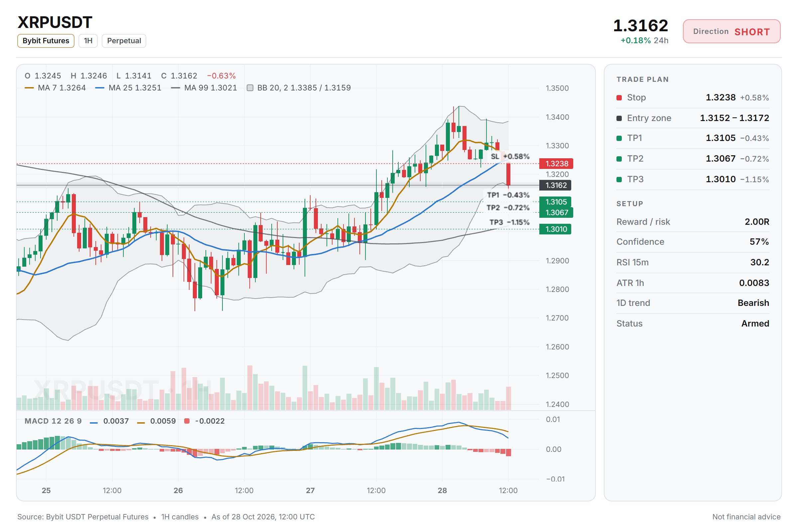
Task: Click the MA 99 gray legend marker
Action: [x=176, y=88]
